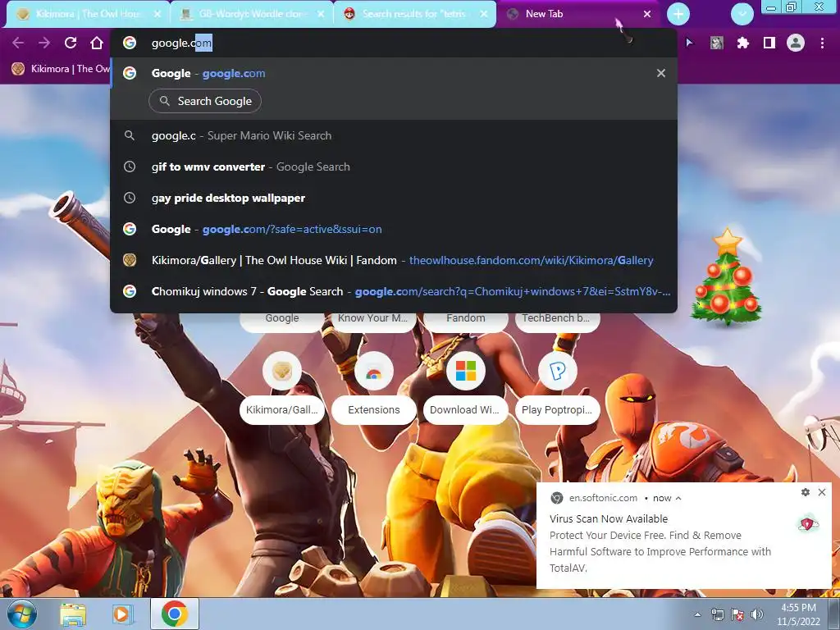Open the profile avatar icon

pyautogui.click(x=796, y=43)
